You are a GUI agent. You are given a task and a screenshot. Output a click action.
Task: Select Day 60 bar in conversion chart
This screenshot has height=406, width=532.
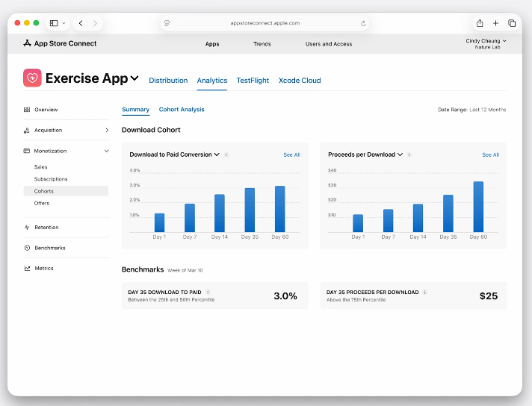[280, 209]
